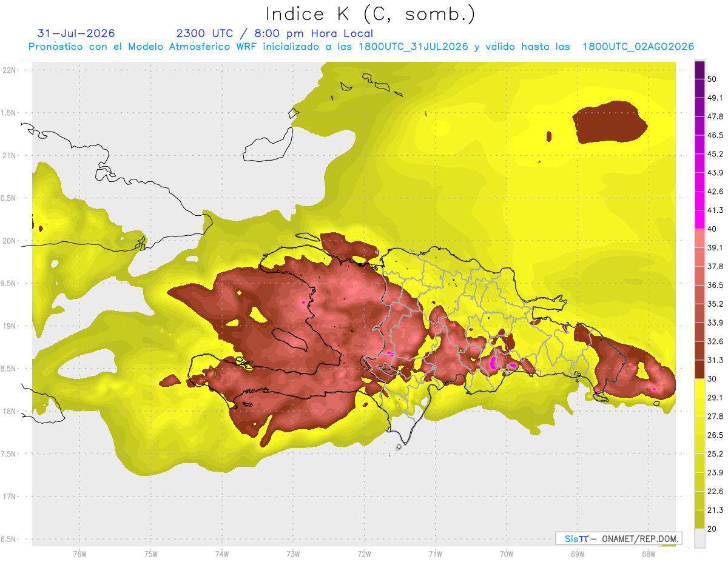Screen dimensions: 728x562
Task: Click the "22N" latitude label
Action: click(x=9, y=70)
